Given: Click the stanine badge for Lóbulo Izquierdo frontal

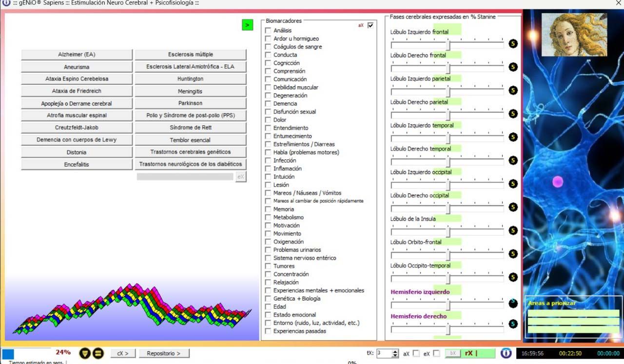Looking at the screenshot, I should pos(513,44).
